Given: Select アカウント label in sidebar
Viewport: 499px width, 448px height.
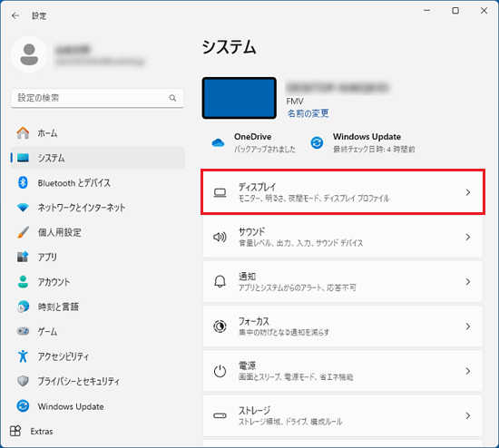Looking at the screenshot, I should click(54, 282).
